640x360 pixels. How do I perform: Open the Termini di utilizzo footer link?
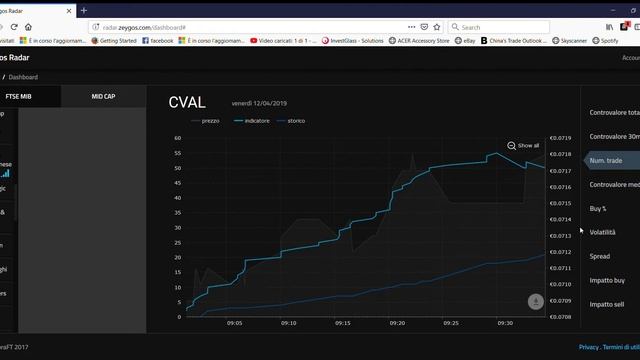[x=621, y=347]
